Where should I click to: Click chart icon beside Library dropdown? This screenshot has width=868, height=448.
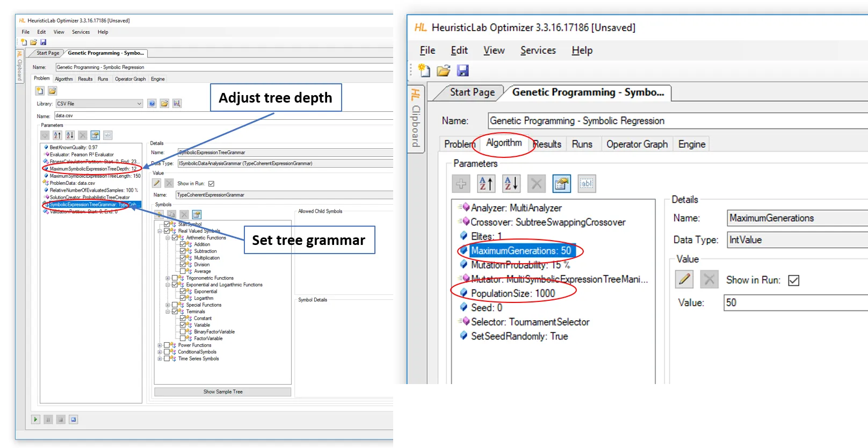coord(177,104)
